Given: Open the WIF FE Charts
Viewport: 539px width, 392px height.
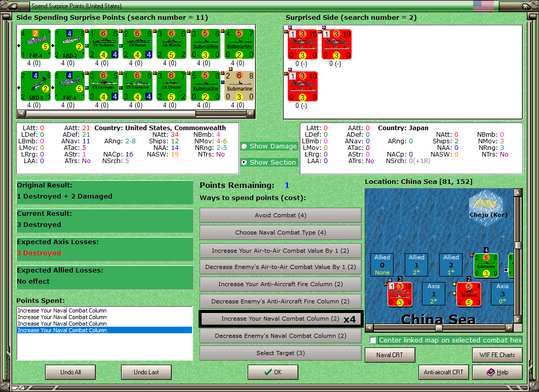Looking at the screenshot, I should (x=497, y=355).
